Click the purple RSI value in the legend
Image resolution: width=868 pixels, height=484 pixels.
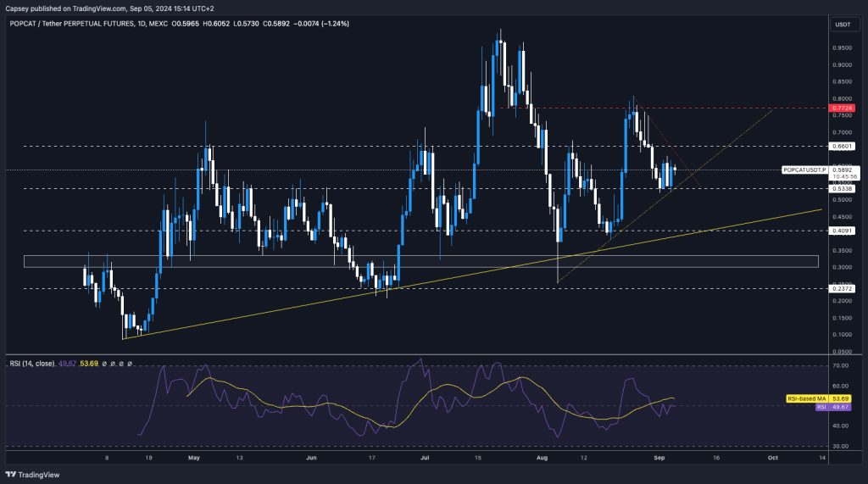67,363
